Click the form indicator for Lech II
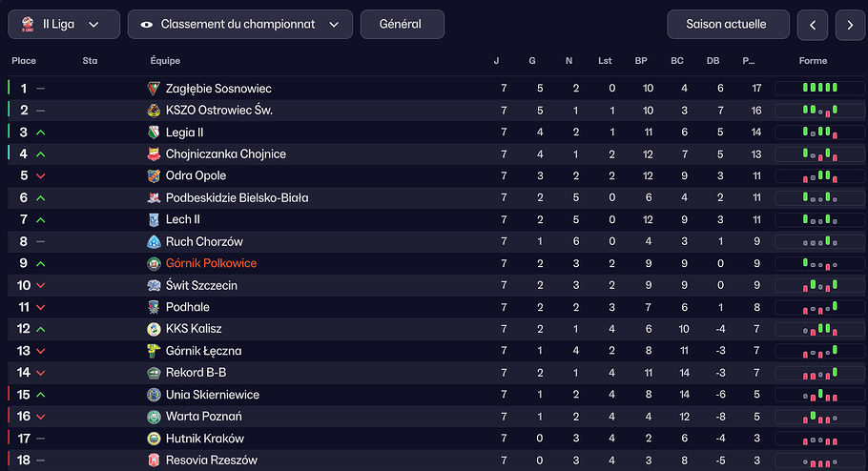 click(818, 219)
